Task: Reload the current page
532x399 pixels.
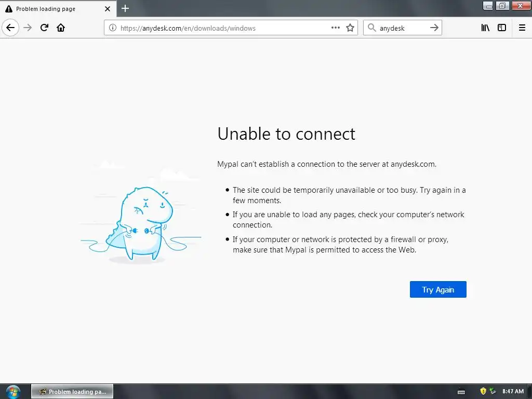Action: click(x=44, y=28)
